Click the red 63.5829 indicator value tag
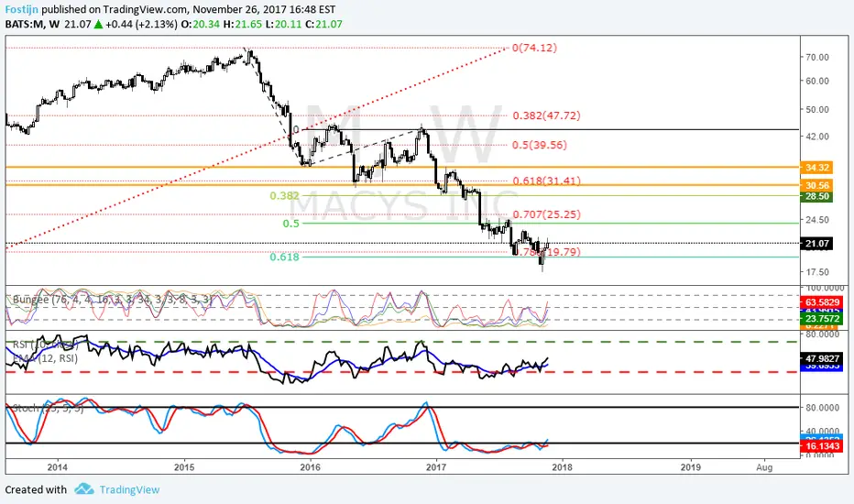This screenshot has width=854, height=504. point(821,301)
